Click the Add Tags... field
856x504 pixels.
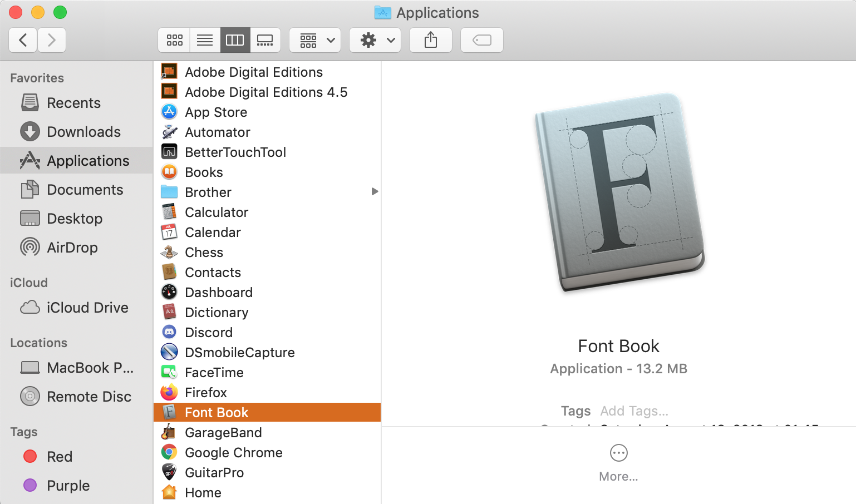(x=634, y=411)
